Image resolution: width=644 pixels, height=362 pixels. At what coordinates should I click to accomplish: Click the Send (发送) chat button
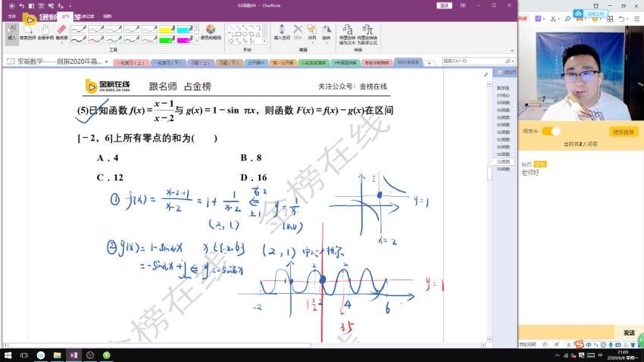[x=628, y=333]
